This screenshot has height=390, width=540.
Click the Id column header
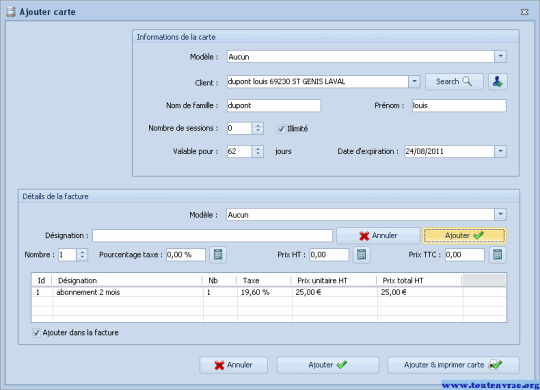42,280
